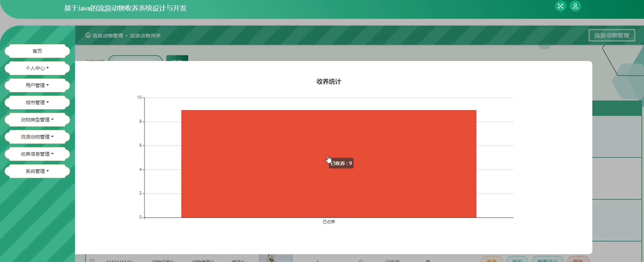Click the 已收养 x-axis label
This screenshot has height=262, width=644.
click(x=328, y=222)
